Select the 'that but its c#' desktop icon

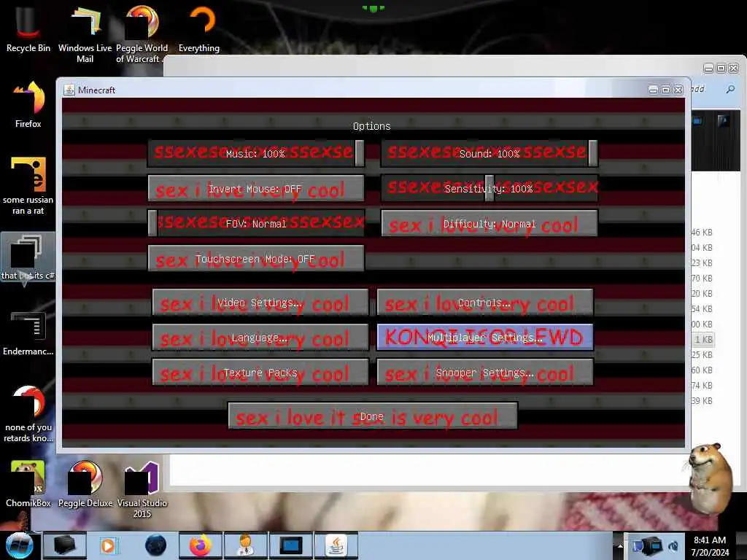28,257
